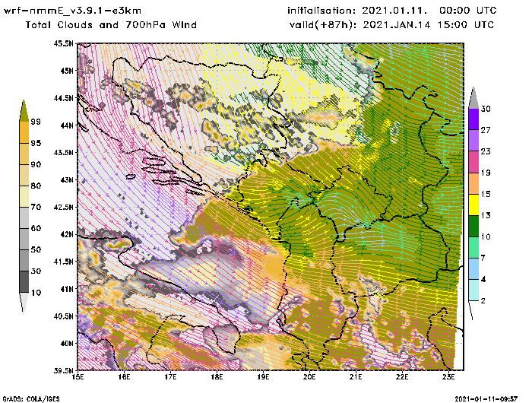532x403 pixels.
Task: Click the 80 value on cloud legend
Action: (36, 186)
